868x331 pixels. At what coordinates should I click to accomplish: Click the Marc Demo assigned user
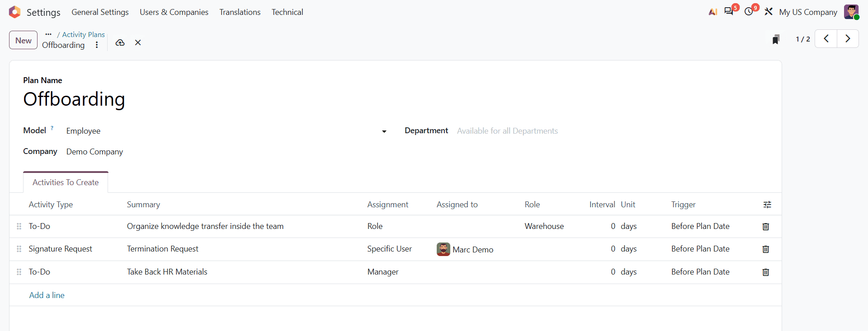coord(465,249)
